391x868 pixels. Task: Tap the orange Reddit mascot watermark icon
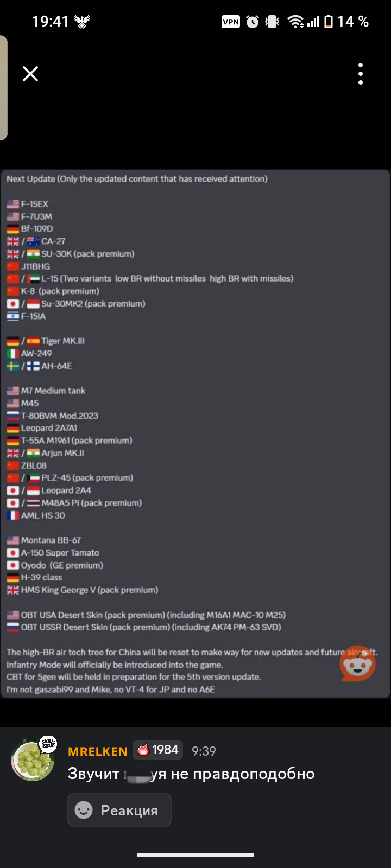pos(358,663)
